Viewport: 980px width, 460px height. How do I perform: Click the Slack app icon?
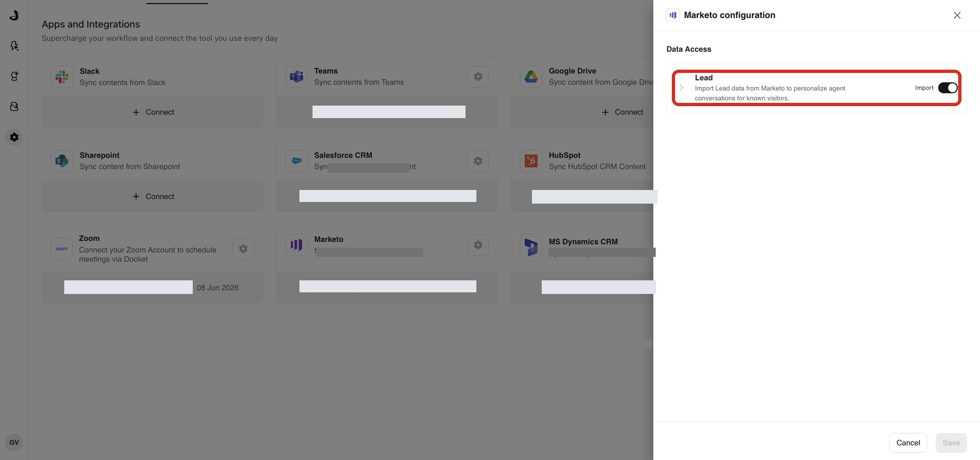62,77
